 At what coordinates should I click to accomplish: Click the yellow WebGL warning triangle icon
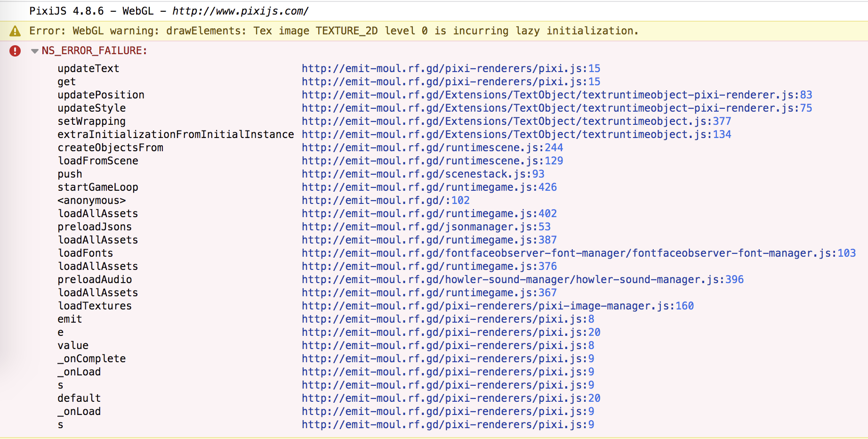coord(15,31)
